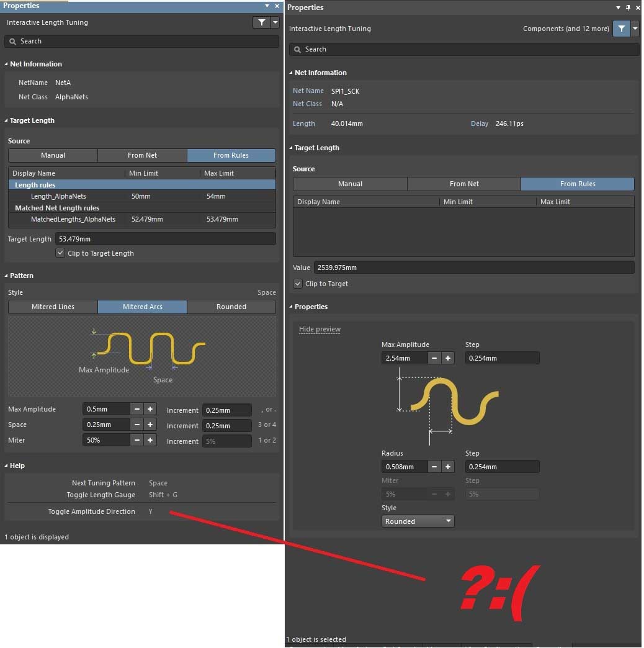The height and width of the screenshot is (648, 644).
Task: Collapse the Help section
Action: tap(6, 466)
